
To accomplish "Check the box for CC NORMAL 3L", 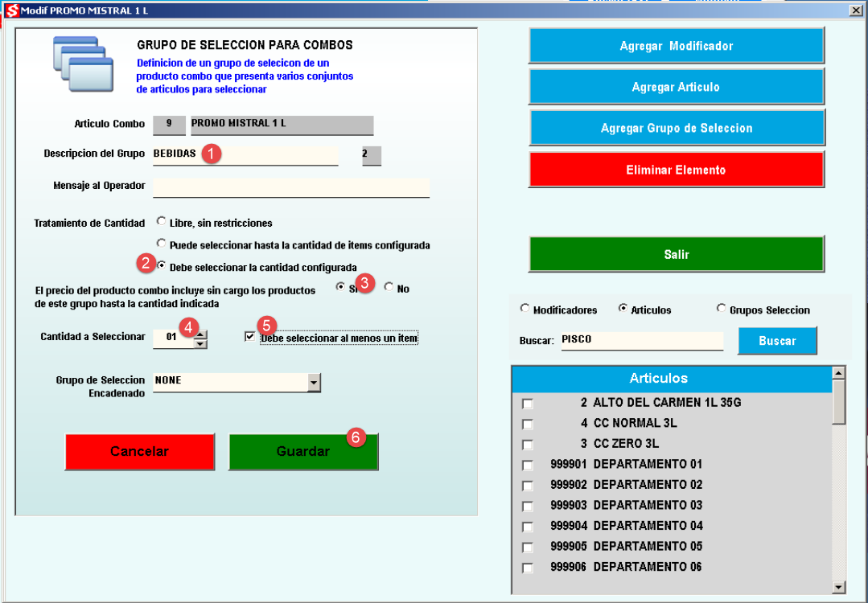I will [x=528, y=425].
